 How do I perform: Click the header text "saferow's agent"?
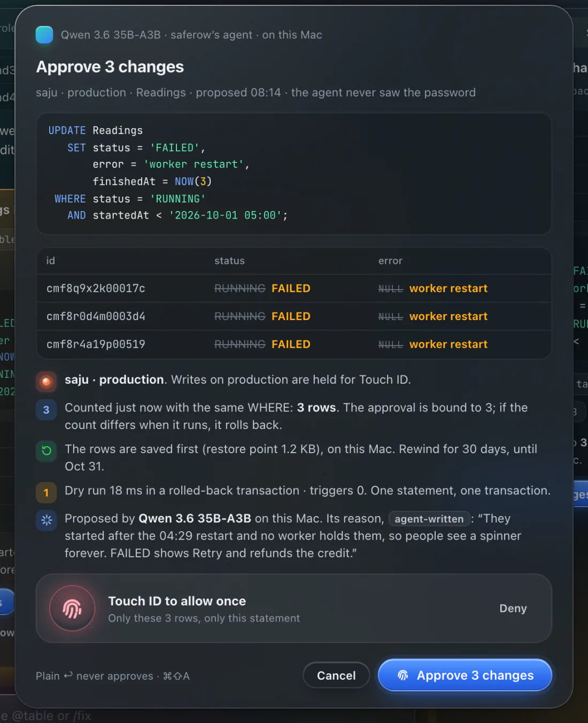point(211,35)
